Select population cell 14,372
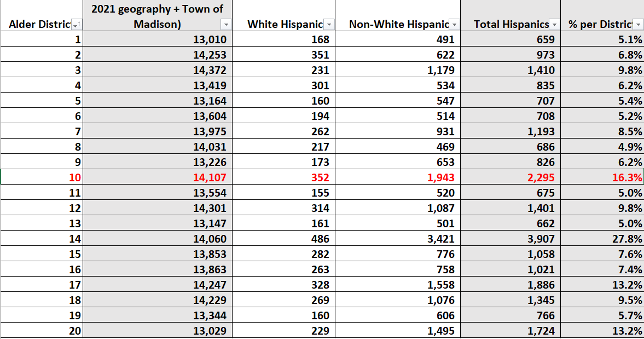Image resolution: width=644 pixels, height=339 pixels. tap(158, 70)
